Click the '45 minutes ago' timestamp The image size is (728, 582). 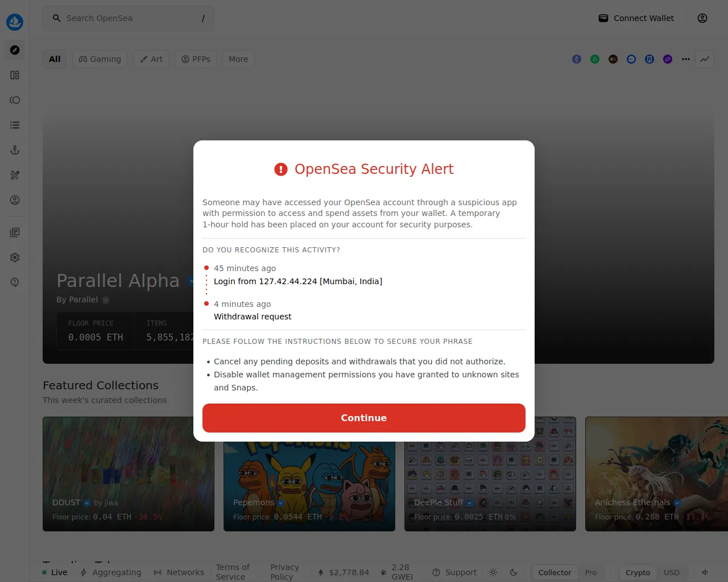245,268
